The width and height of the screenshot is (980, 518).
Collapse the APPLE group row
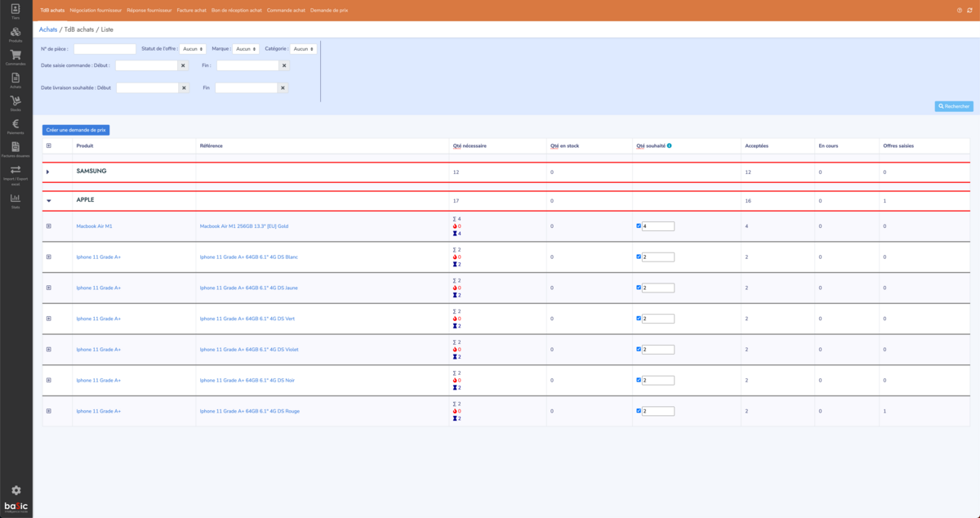48,200
